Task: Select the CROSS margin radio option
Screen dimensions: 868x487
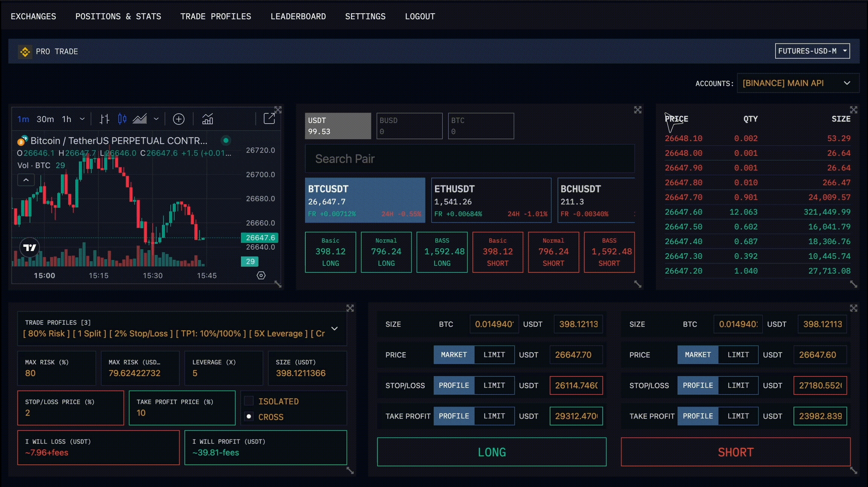Action: [249, 417]
